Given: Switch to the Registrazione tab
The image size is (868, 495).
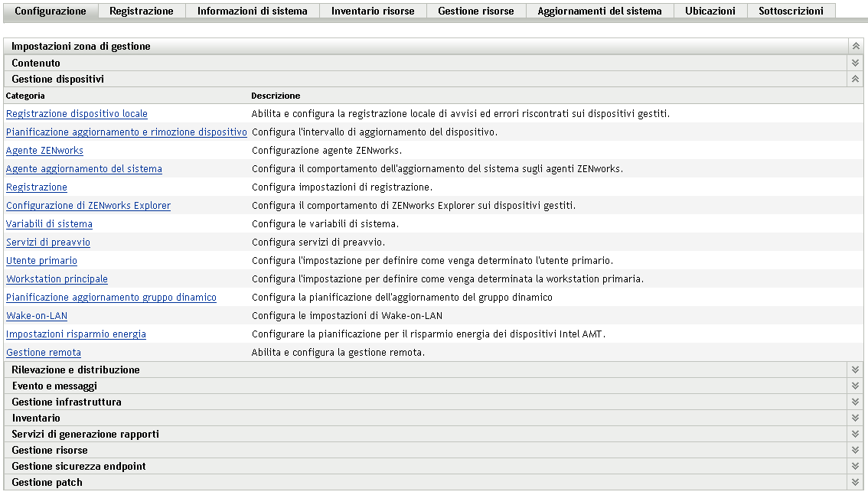Looking at the screenshot, I should pos(142,11).
